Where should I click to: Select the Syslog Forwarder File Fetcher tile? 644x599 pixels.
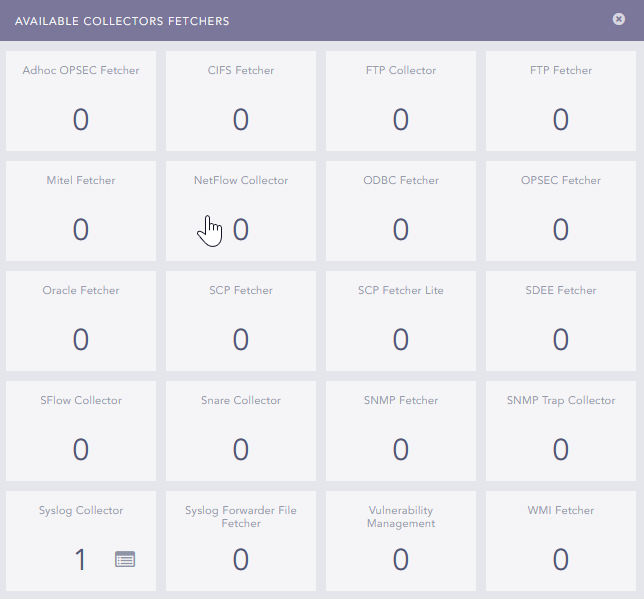[x=241, y=541]
